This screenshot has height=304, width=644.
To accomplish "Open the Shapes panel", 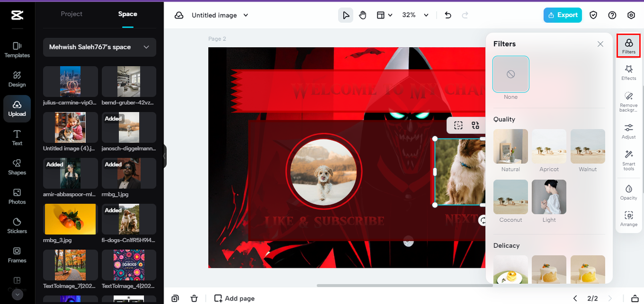I will (17, 167).
